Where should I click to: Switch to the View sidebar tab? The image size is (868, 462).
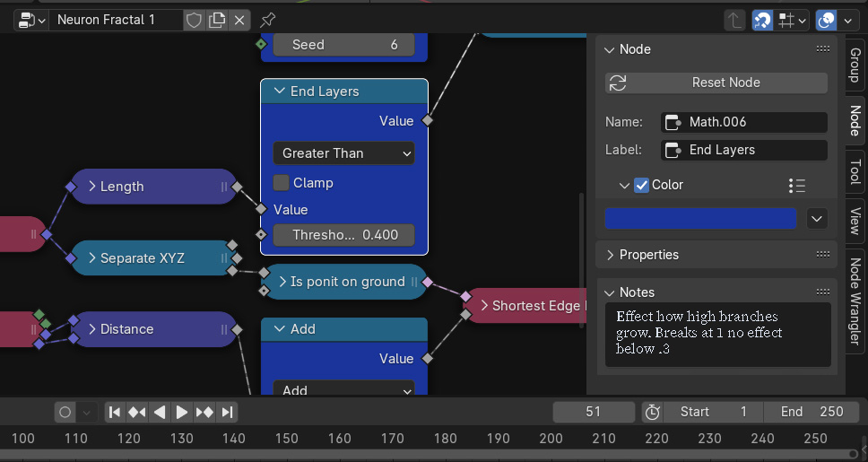855,221
